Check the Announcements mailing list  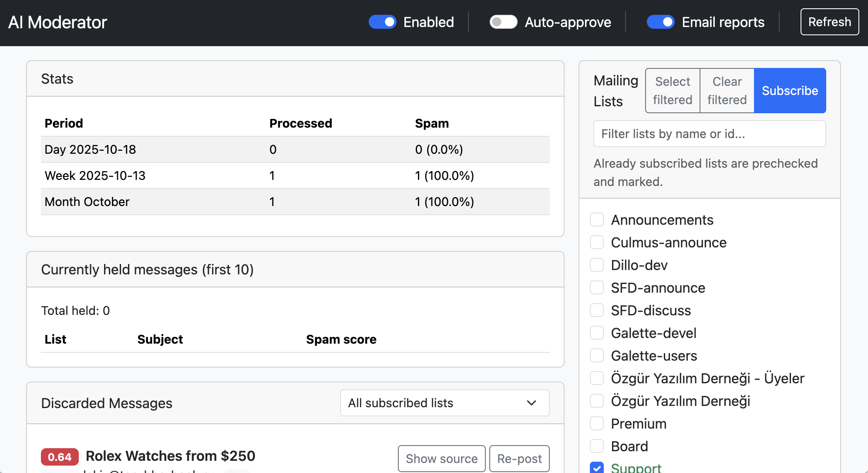(x=597, y=220)
